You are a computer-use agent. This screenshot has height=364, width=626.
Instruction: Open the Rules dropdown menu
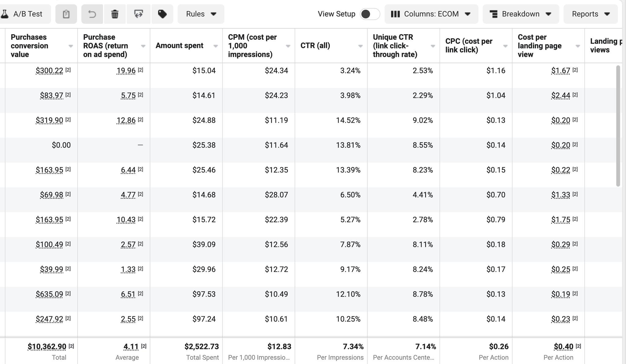tap(201, 14)
